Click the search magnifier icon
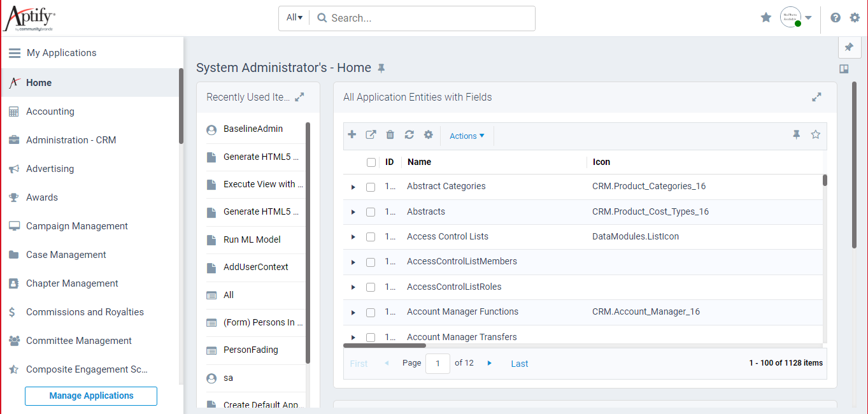The width and height of the screenshot is (868, 414). [x=322, y=18]
